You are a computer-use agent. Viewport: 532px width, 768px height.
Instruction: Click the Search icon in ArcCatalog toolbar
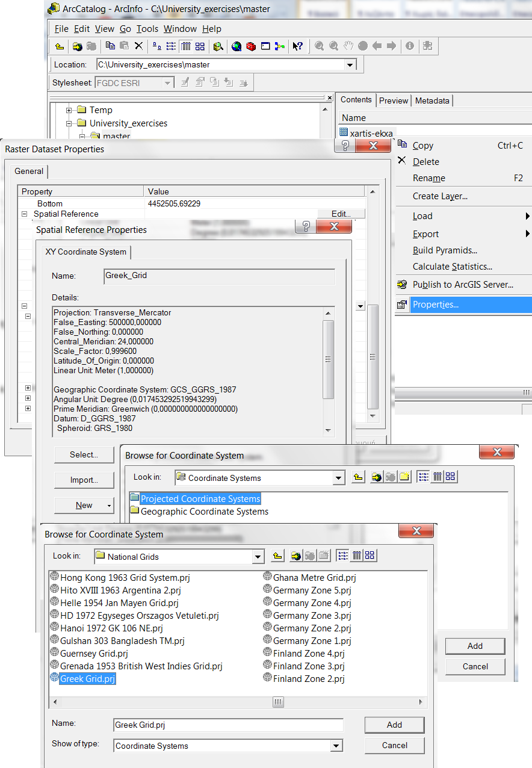[x=218, y=46]
